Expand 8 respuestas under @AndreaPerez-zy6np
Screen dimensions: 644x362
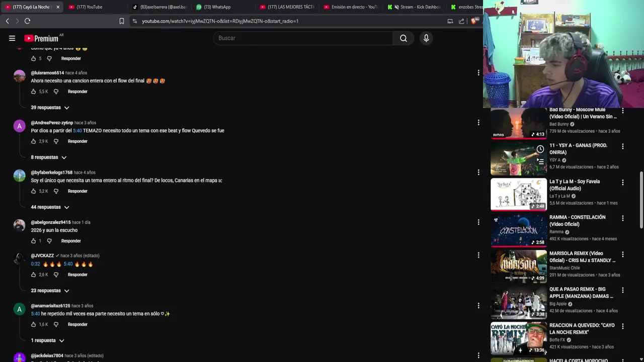(x=49, y=157)
